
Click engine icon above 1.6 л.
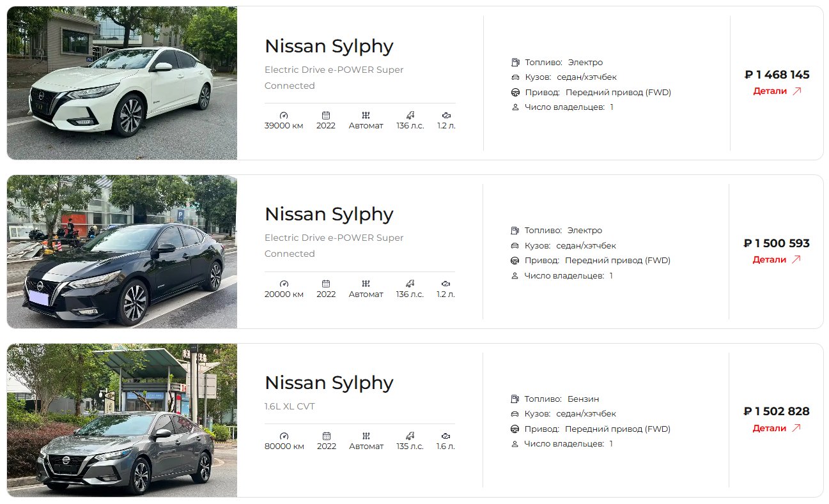[445, 436]
